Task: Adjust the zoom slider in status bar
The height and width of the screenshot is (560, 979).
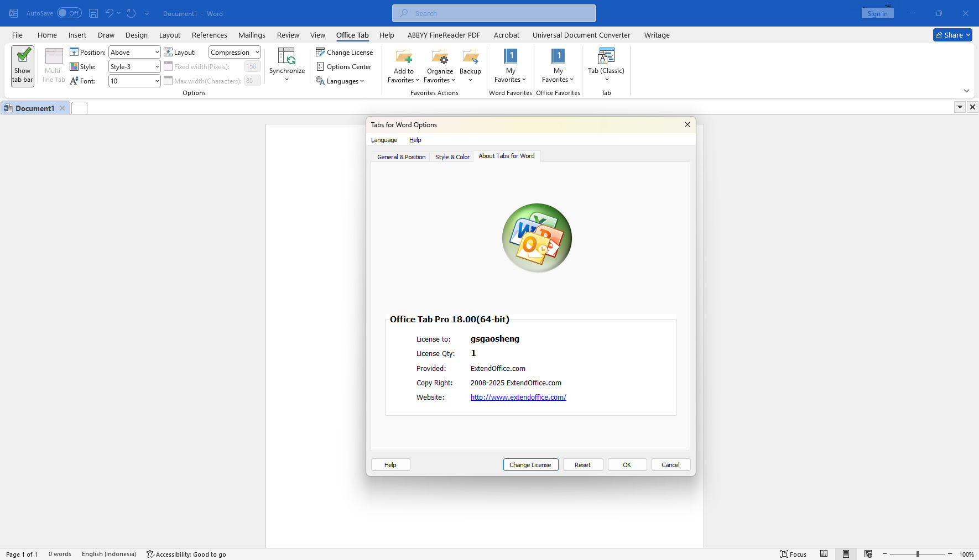Action: click(x=918, y=554)
